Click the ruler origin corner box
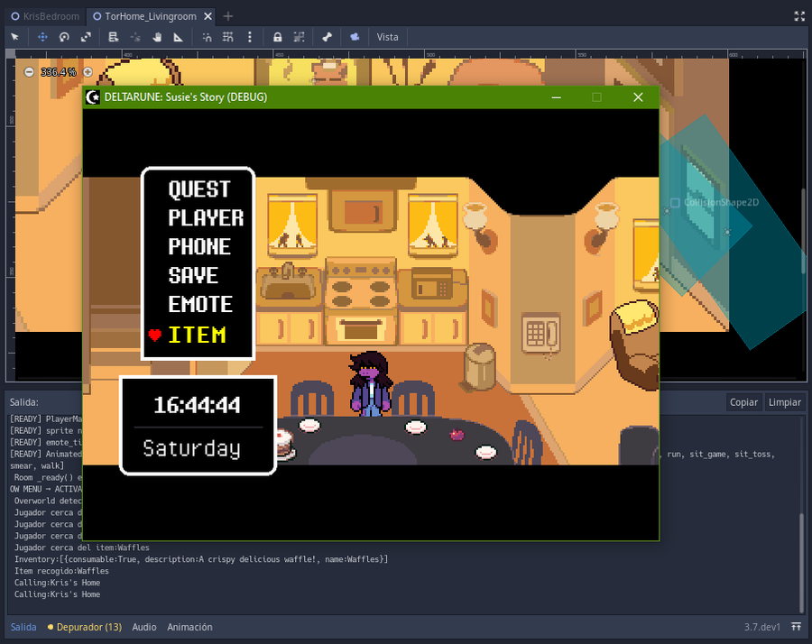This screenshot has width=812, height=644. [x=10, y=53]
